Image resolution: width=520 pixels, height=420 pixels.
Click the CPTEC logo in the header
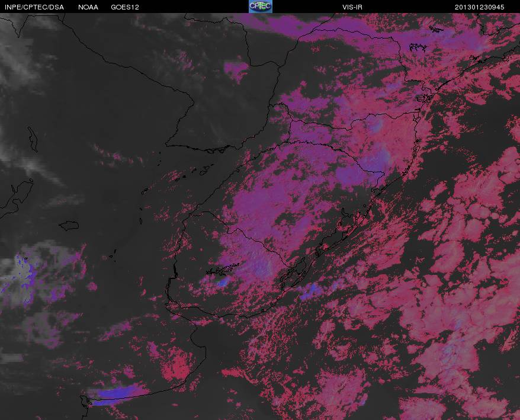point(261,7)
